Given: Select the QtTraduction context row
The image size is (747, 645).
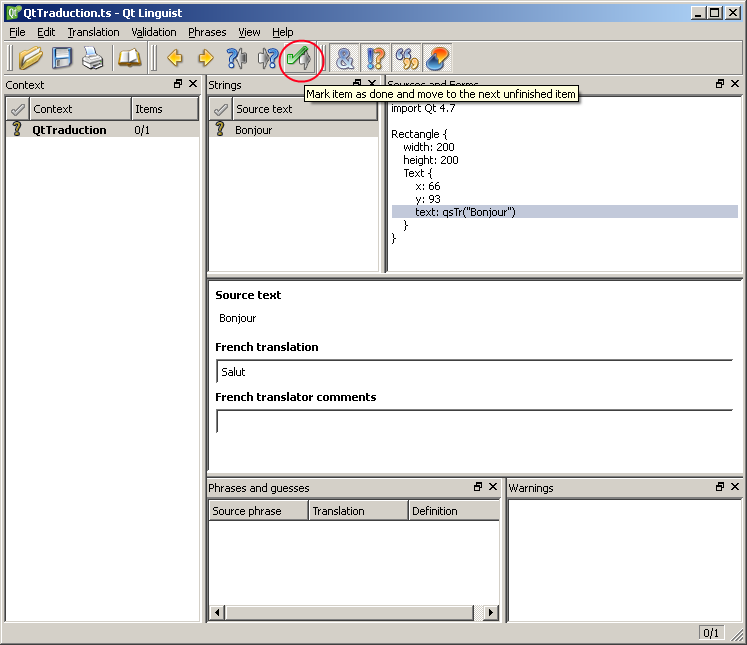Looking at the screenshot, I should pos(69,130).
